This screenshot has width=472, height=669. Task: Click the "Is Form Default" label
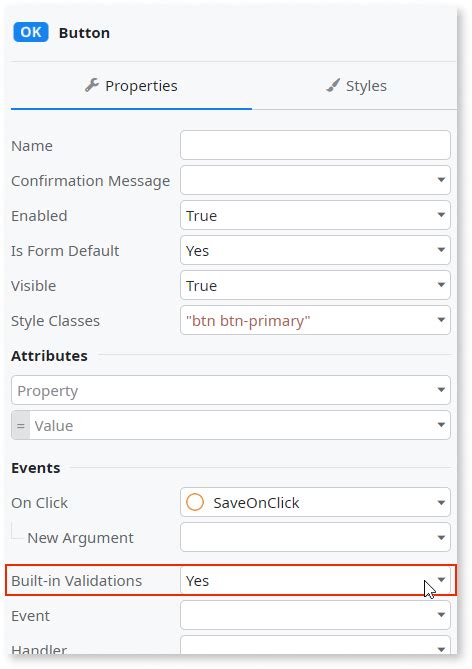click(x=65, y=251)
